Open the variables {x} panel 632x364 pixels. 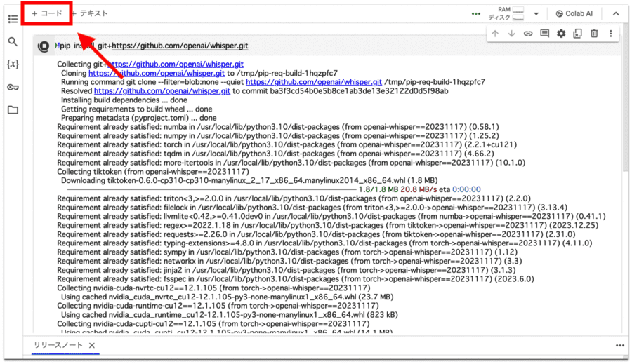(x=13, y=64)
